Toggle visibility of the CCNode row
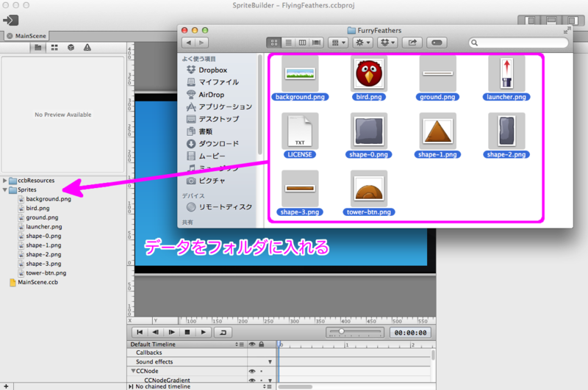Viewport: 588px width, 390px height. coord(252,371)
